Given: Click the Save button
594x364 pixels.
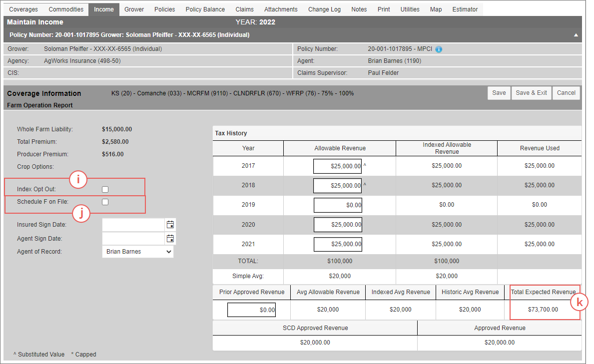Looking at the screenshot, I should tap(499, 93).
